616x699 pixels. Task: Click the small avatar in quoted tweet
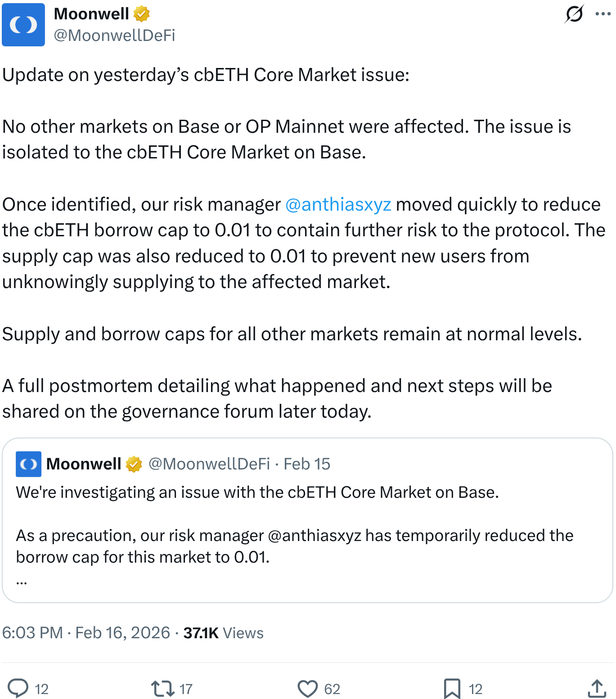pyautogui.click(x=28, y=464)
